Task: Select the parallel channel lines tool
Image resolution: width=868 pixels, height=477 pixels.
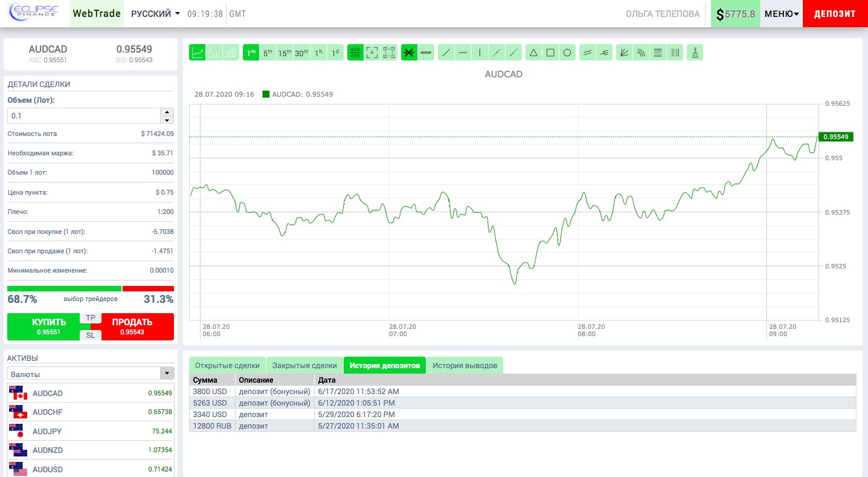Action: click(587, 53)
